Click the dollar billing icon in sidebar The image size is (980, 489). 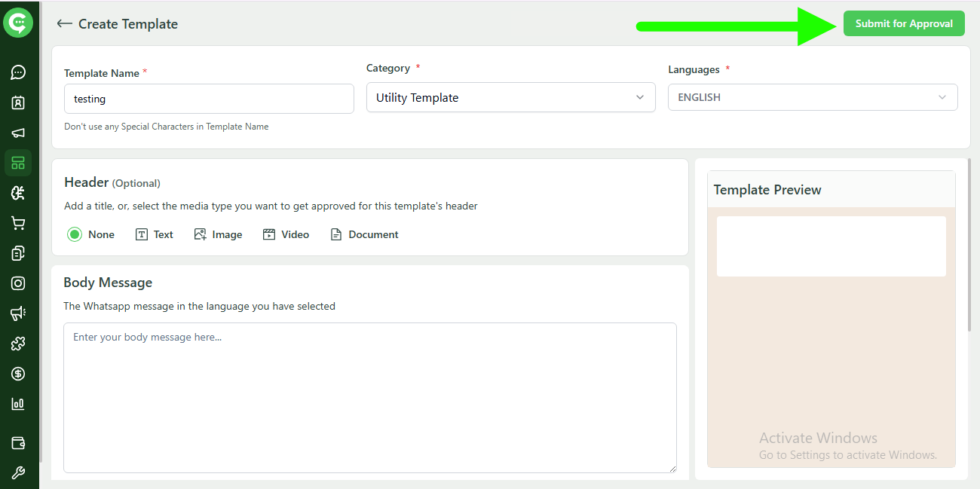[x=18, y=373]
